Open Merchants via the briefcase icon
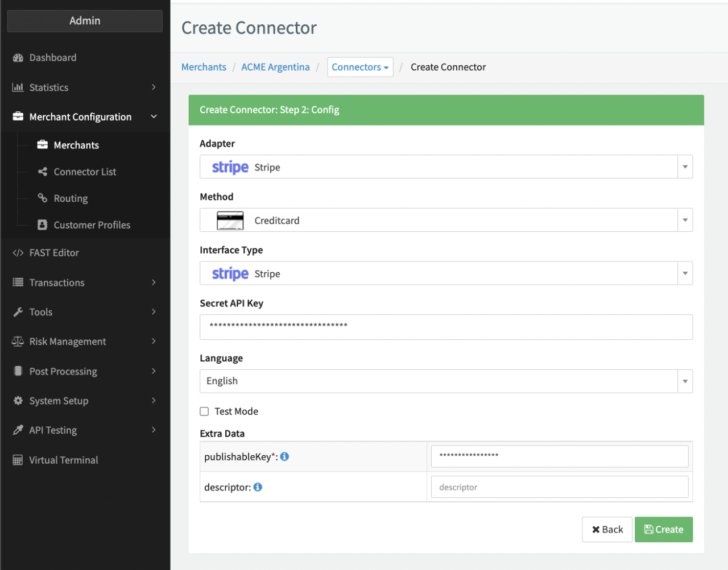 click(x=42, y=145)
